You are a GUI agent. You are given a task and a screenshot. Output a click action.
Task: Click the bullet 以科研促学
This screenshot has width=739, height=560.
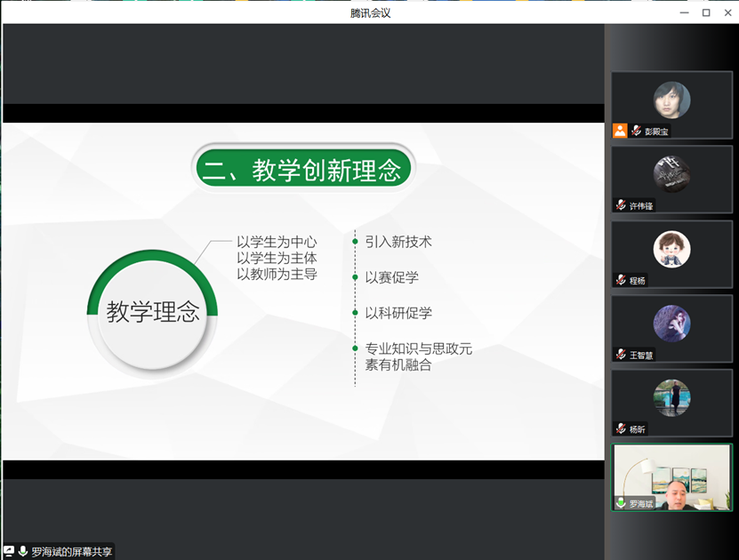[398, 313]
